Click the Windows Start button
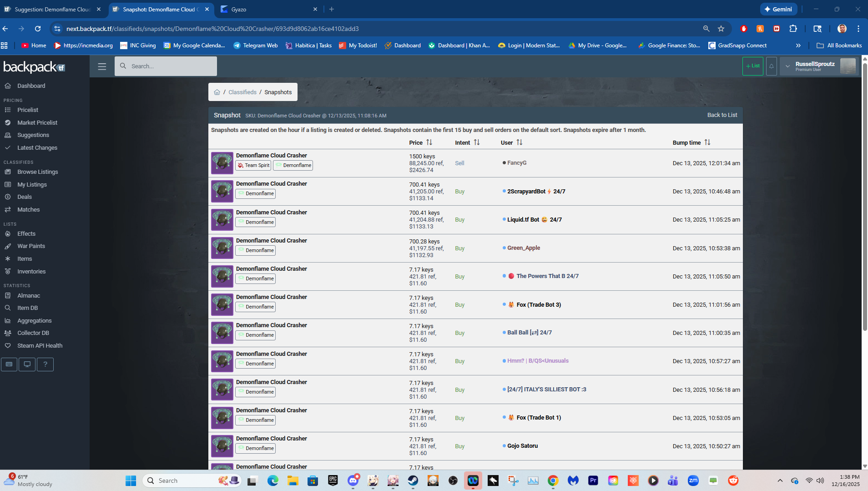 [131, 481]
